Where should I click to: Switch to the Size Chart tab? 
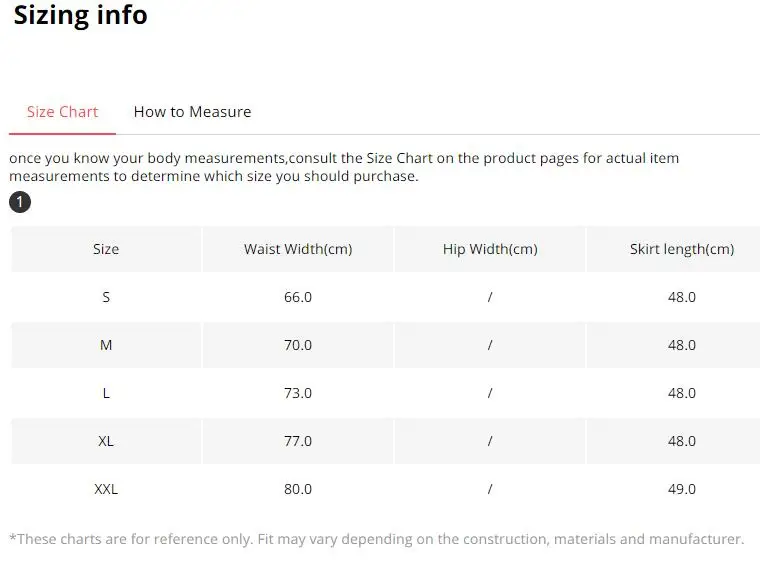(62, 112)
